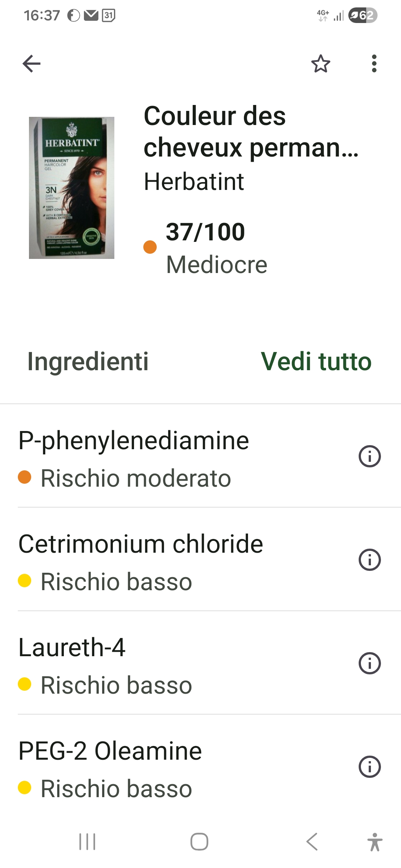This screenshot has height=868, width=401.
Task: View Laureth-4 info details
Action: 369,663
